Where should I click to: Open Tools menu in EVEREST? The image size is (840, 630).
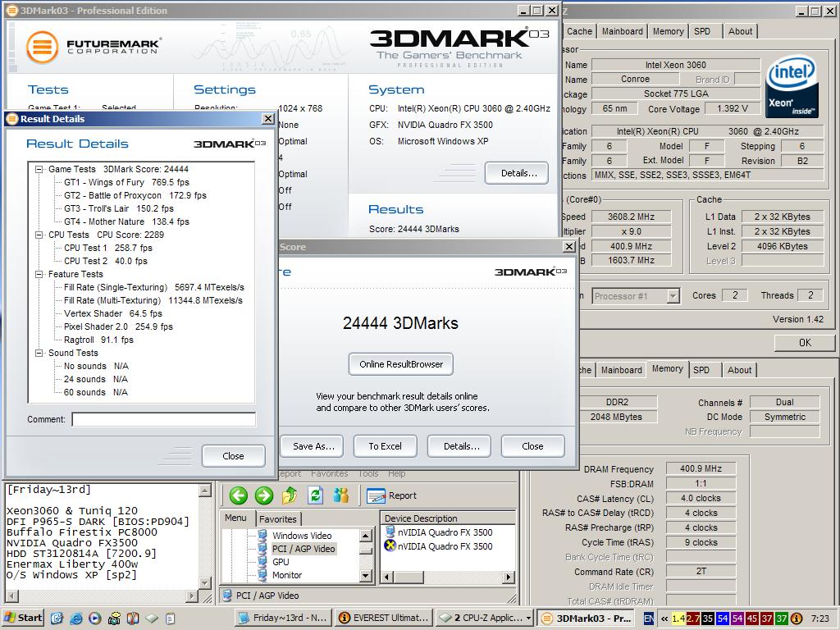pyautogui.click(x=368, y=473)
